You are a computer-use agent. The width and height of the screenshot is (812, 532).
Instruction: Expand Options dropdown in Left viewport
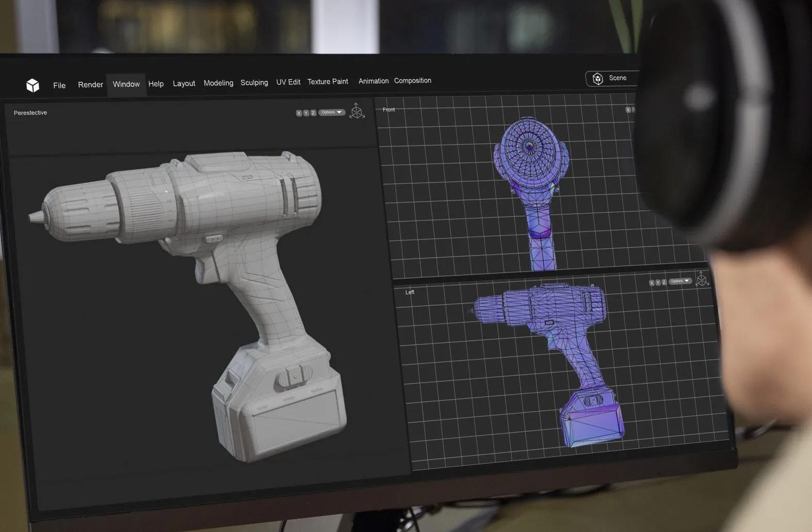pos(680,281)
